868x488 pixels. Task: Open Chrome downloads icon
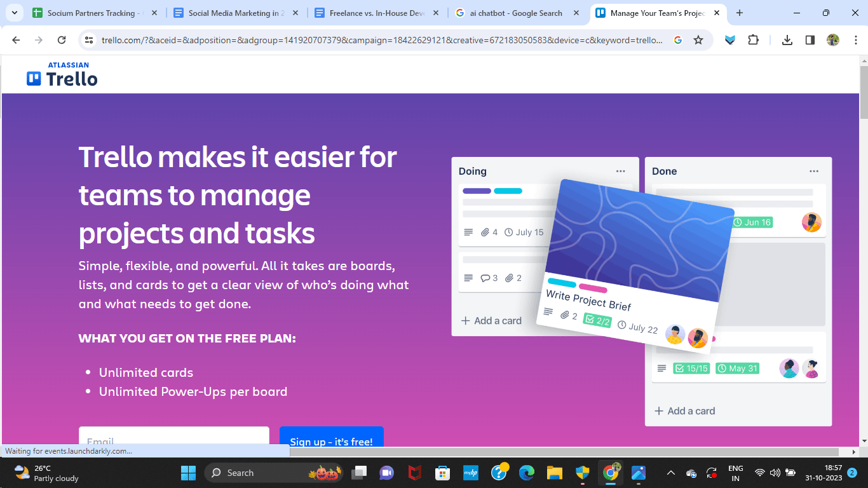click(x=787, y=40)
